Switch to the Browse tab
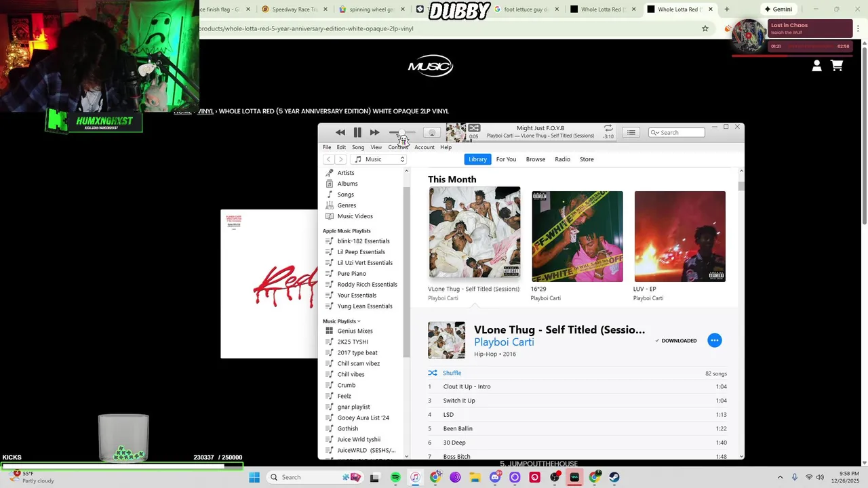The height and width of the screenshot is (488, 868). point(535,159)
